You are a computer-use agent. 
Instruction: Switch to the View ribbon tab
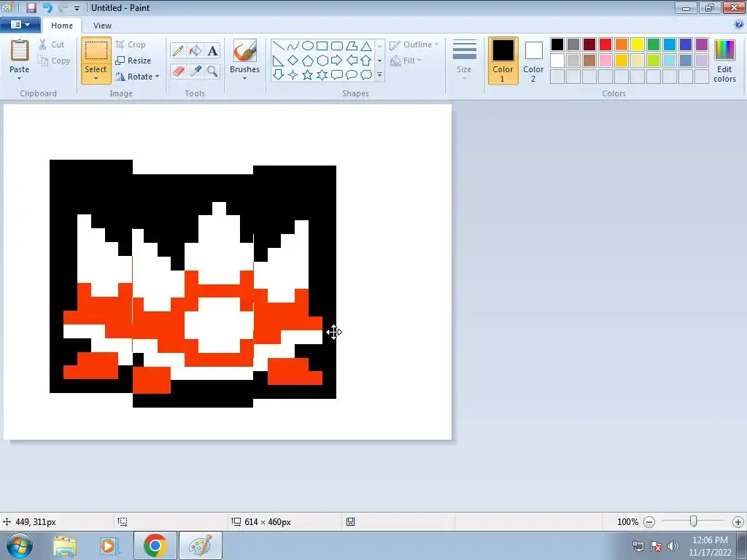point(102,26)
